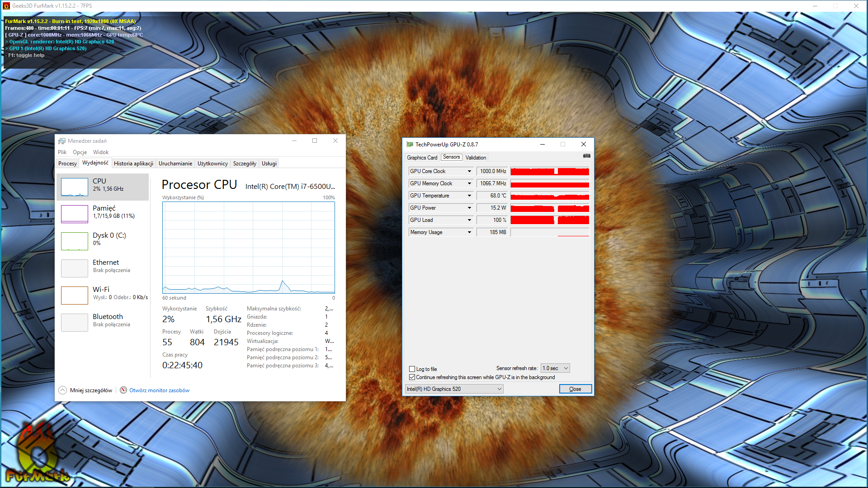868x488 pixels.
Task: Maximize the Menedżer zadań window
Action: point(315,141)
